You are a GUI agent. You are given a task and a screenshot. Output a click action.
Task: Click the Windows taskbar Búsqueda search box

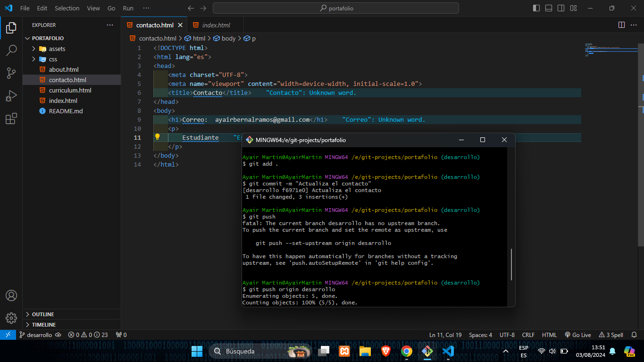[x=260, y=351]
